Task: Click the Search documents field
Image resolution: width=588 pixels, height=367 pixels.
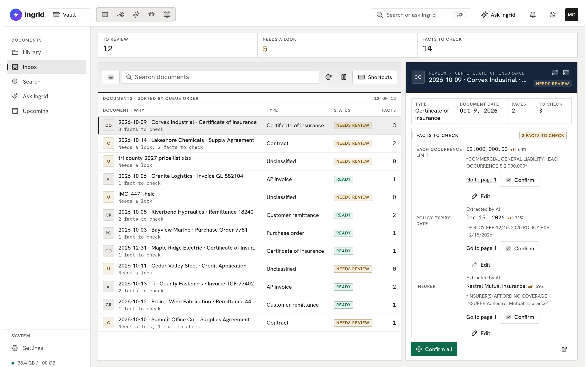Action: (x=220, y=77)
